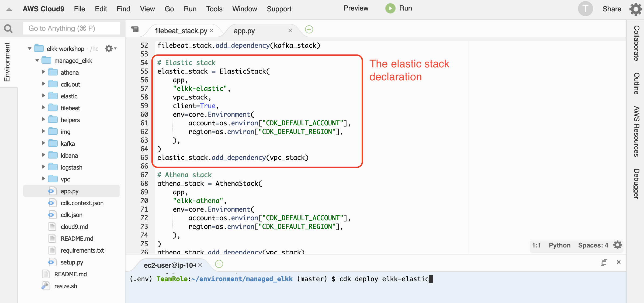Screen dimensions: 644x303
Task: Click the cdk.context.json file icon
Action: [52, 203]
